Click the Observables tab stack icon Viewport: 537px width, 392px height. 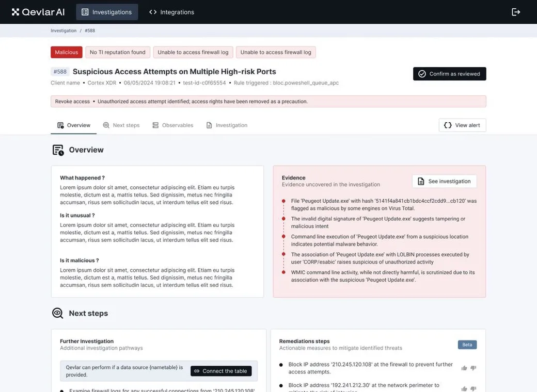(155, 125)
